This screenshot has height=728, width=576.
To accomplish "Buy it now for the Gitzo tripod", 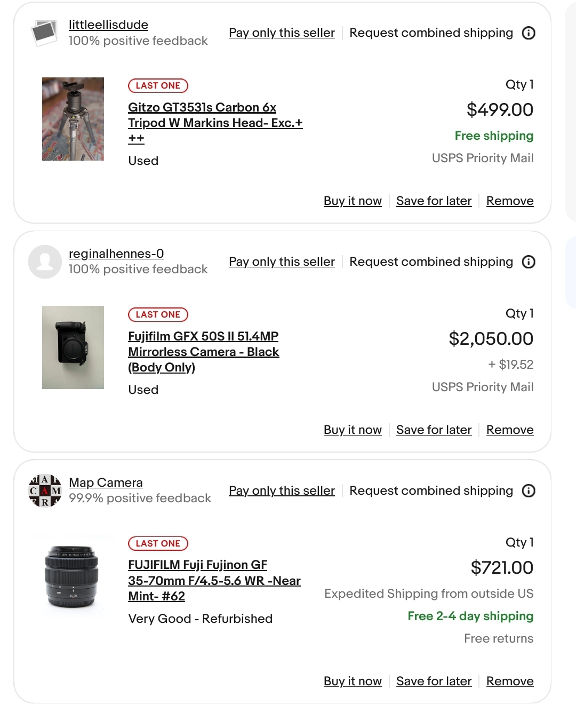I will coord(353,201).
